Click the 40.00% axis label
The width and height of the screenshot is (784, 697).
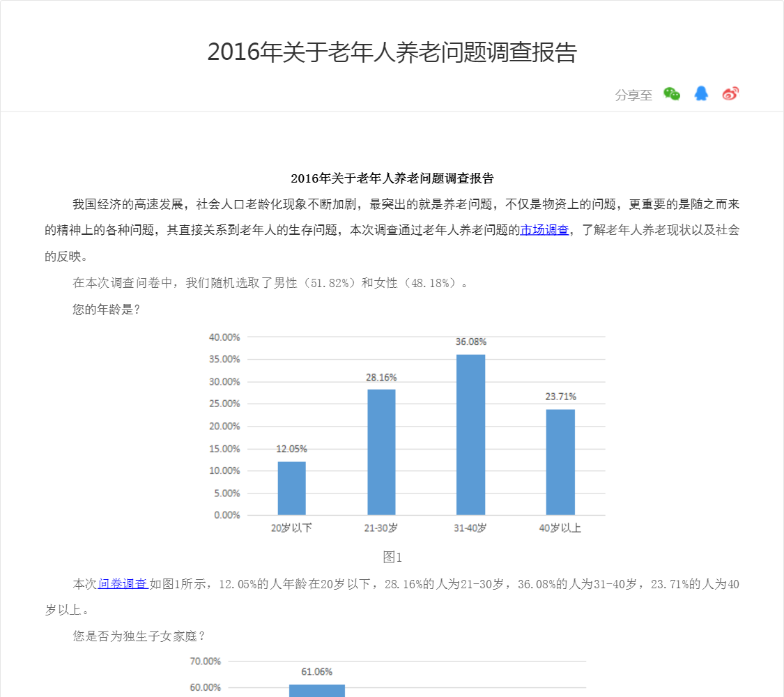click(x=224, y=337)
